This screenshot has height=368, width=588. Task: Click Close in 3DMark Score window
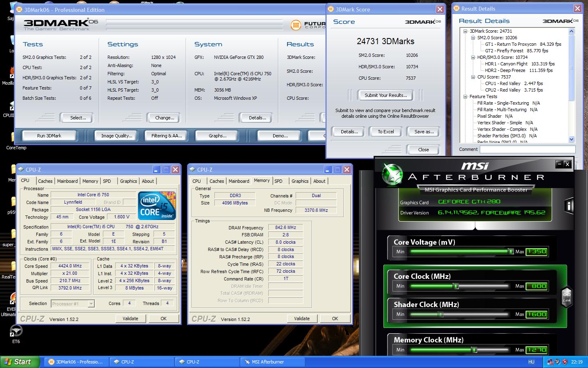(423, 150)
